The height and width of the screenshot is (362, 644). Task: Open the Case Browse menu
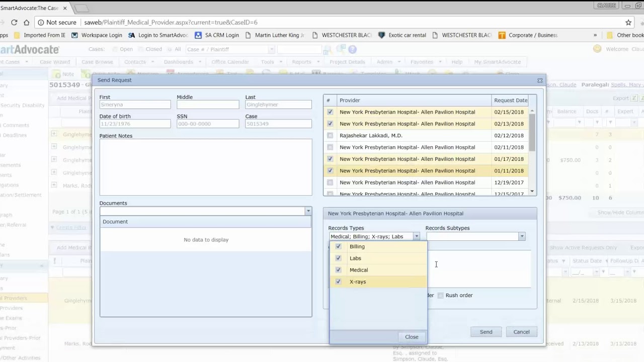[97, 62]
